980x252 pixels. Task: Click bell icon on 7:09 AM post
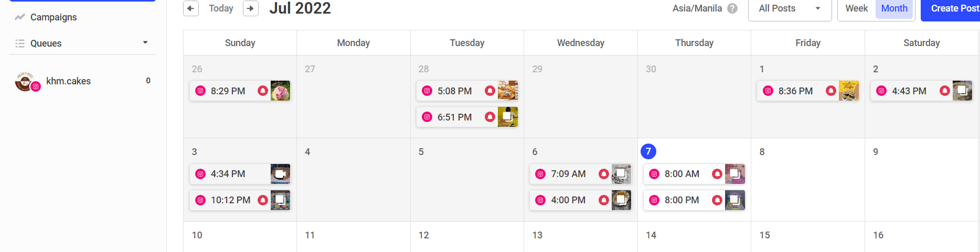point(604,174)
